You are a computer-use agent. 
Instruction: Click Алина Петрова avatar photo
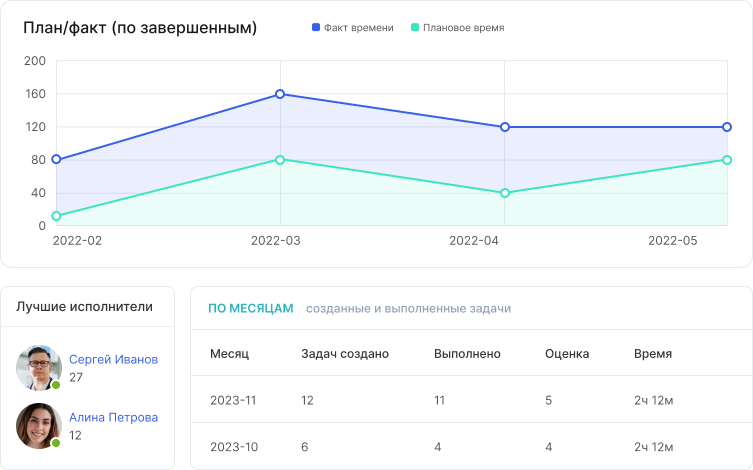point(38,426)
